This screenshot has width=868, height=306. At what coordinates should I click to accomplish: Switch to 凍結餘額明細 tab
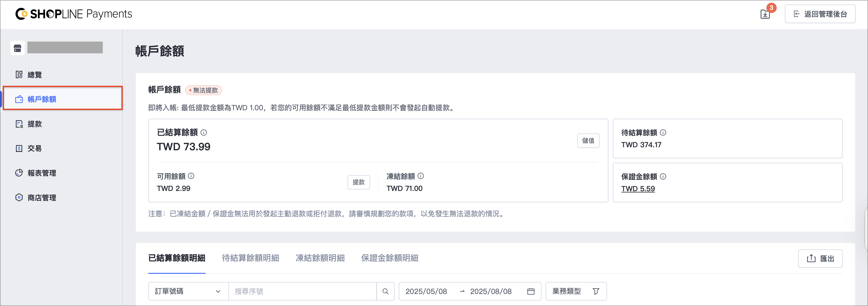(x=320, y=258)
